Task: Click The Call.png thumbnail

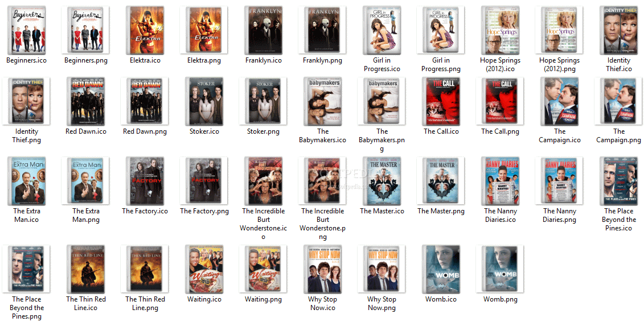Action: tap(500, 101)
